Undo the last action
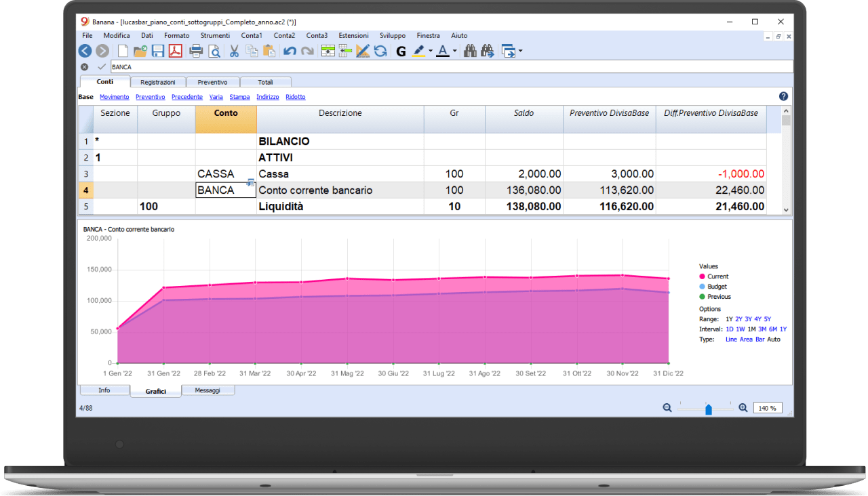 point(290,51)
